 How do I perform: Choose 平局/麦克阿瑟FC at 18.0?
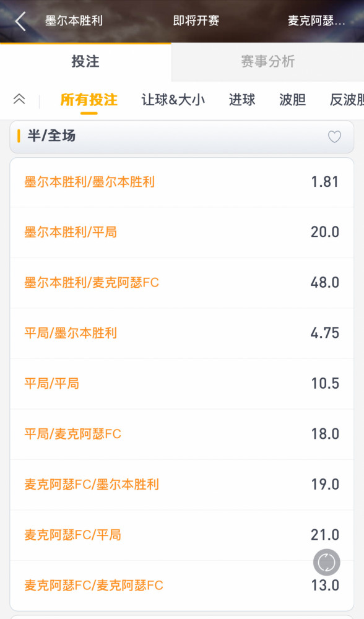(181, 435)
